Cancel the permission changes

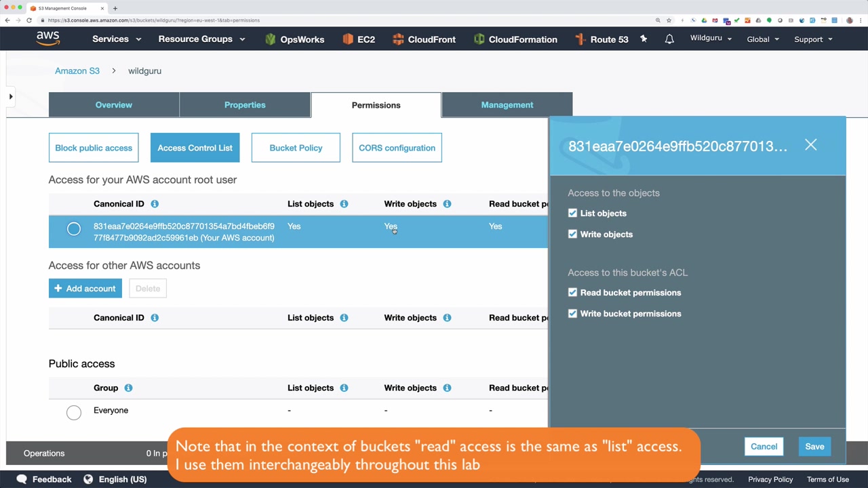pos(764,447)
